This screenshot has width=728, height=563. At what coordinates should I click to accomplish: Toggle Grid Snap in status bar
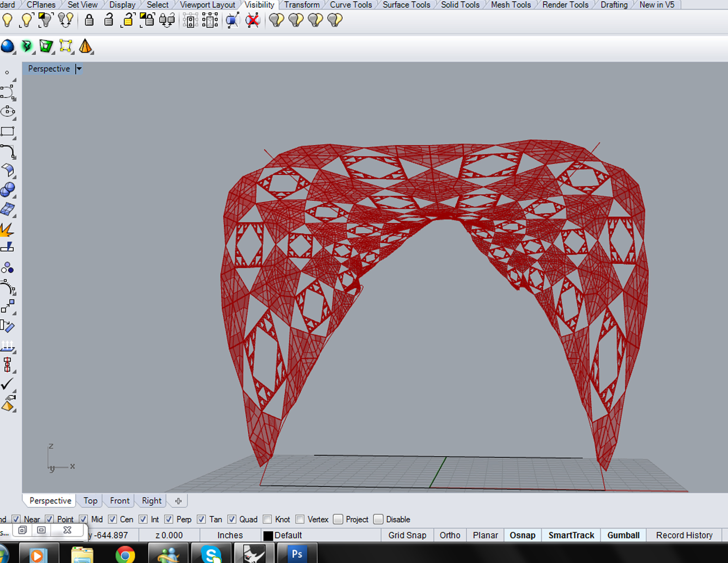[x=407, y=535]
